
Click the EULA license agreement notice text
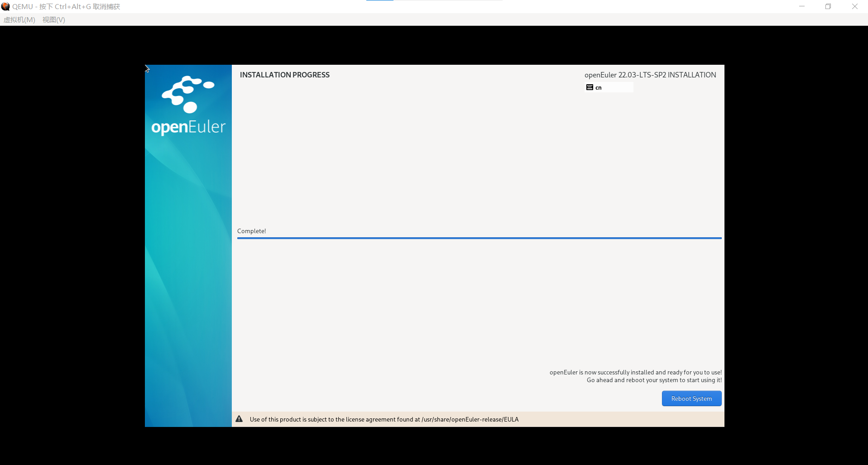coord(384,419)
